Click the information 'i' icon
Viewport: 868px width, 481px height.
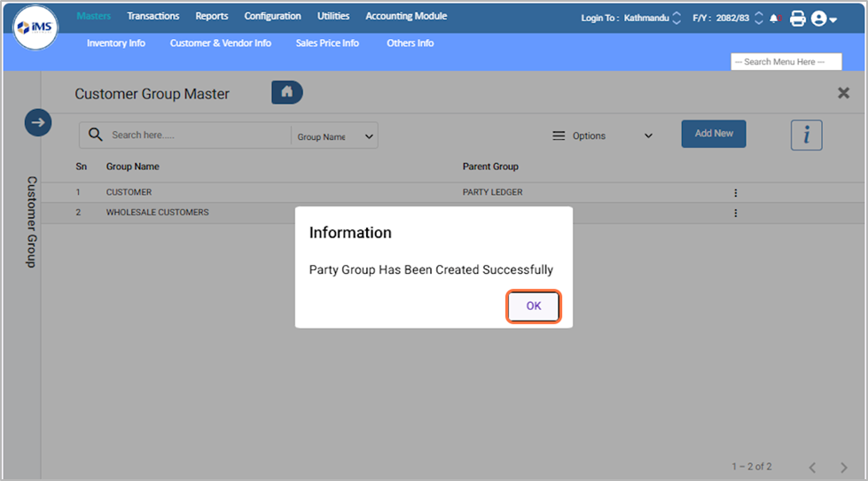point(806,135)
